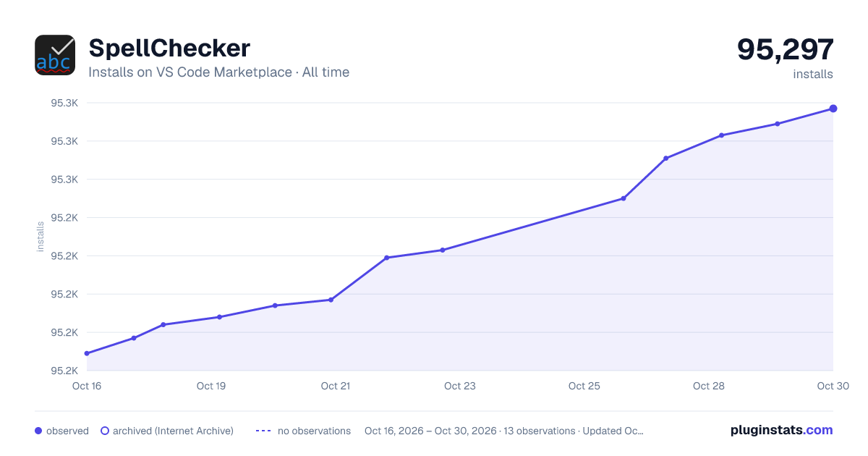Click the Oct 19 x-axis label
Viewport: 868px width, 456px height.
[x=211, y=386]
